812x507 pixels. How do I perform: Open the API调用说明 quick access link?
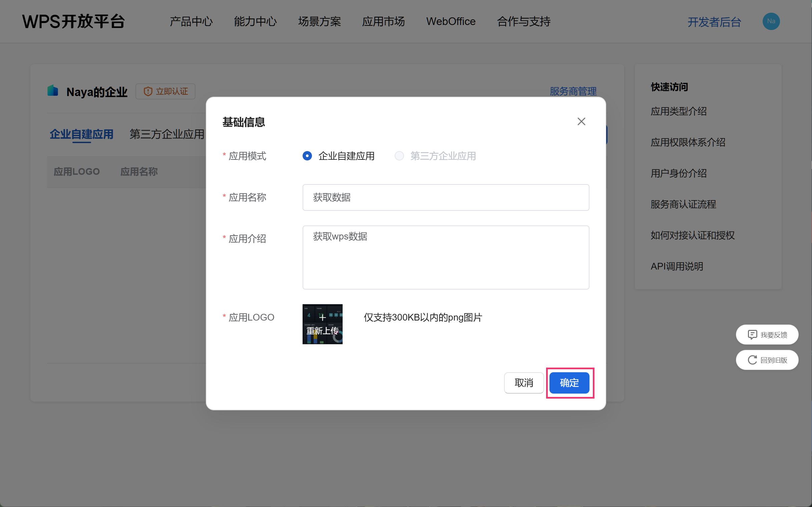677,266
